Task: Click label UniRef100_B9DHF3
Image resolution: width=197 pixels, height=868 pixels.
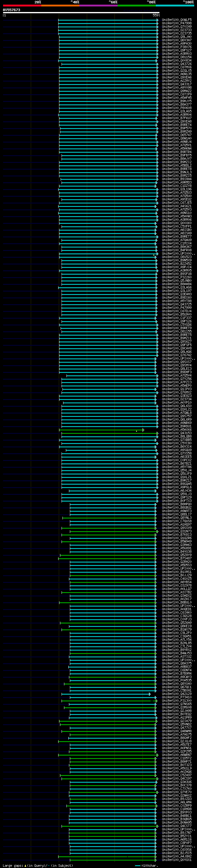Action: point(177,372)
